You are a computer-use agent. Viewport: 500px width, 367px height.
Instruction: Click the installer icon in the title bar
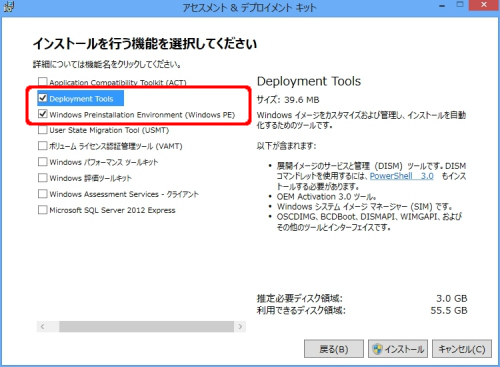[8, 6]
